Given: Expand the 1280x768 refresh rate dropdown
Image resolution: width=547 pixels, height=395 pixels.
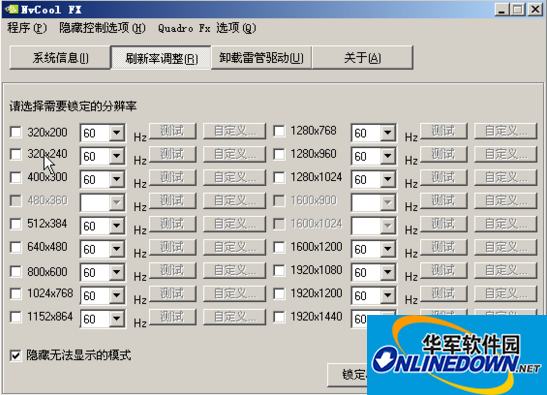Looking at the screenshot, I should pos(388,133).
